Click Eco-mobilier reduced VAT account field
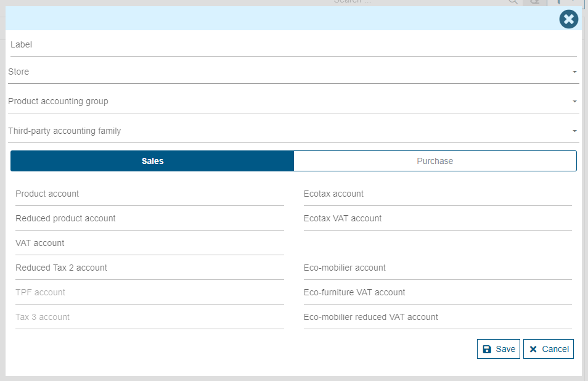The image size is (588, 381). [x=437, y=317]
